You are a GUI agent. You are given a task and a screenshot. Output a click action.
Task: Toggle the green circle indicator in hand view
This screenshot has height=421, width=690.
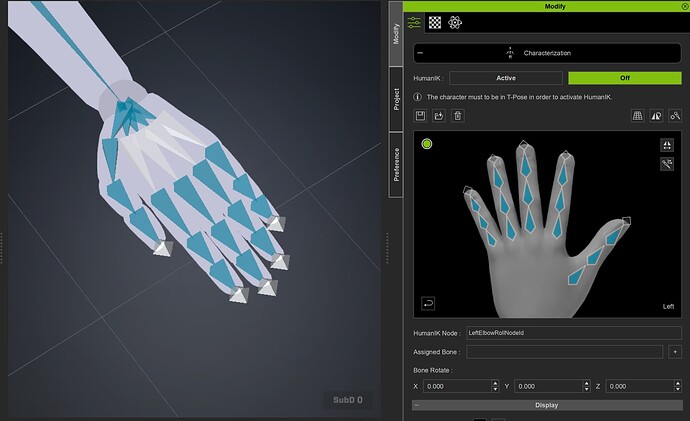[427, 145]
